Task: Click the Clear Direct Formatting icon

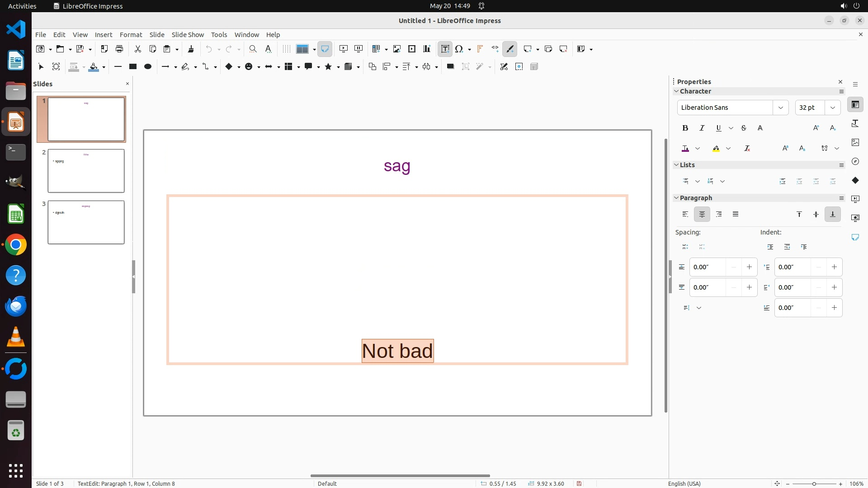Action: pos(747,148)
